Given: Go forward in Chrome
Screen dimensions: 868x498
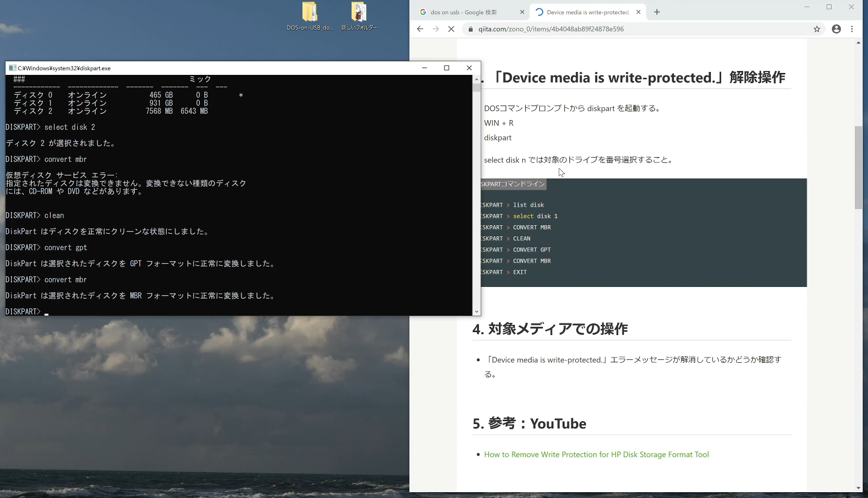Looking at the screenshot, I should point(436,29).
